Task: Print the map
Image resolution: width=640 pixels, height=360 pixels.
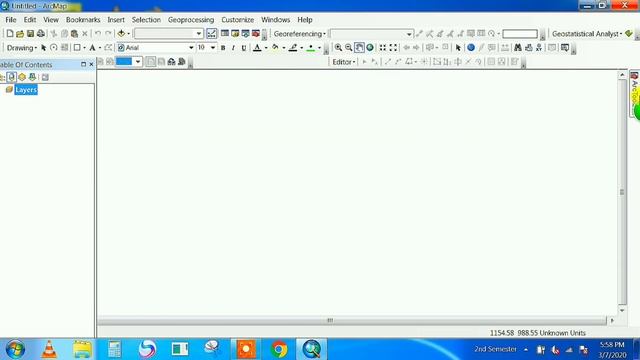Action: pos(40,34)
